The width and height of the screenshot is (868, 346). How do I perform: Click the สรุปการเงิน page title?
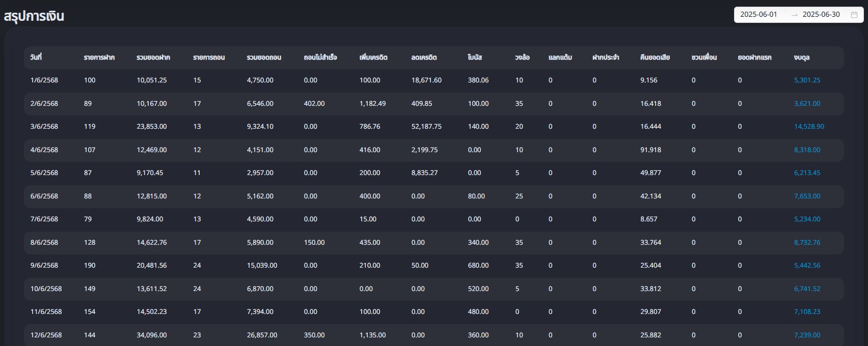tap(34, 16)
